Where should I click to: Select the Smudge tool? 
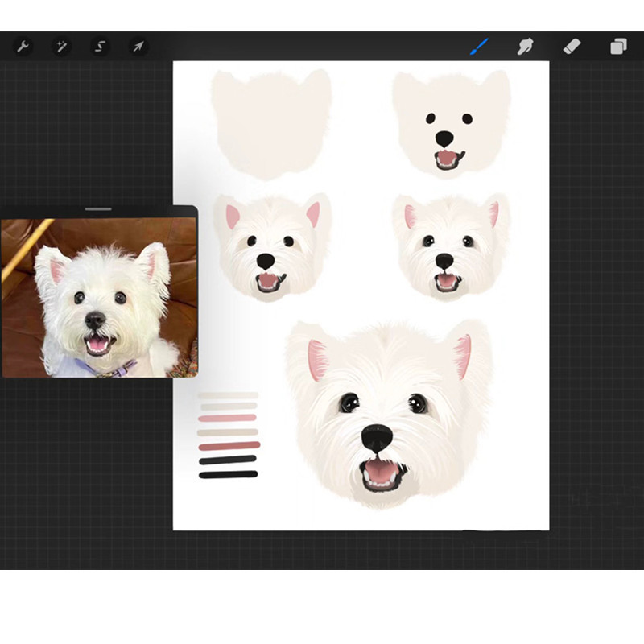[525, 47]
